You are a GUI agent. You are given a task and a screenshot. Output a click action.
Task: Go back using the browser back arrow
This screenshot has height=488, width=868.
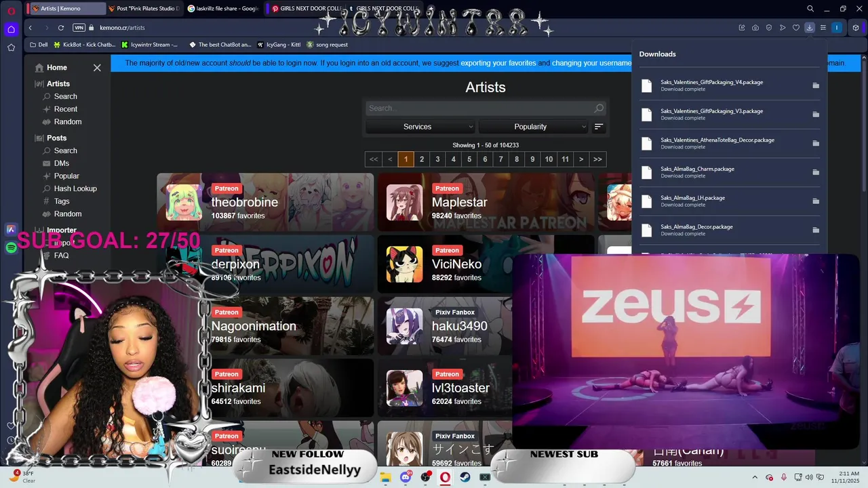[31, 28]
